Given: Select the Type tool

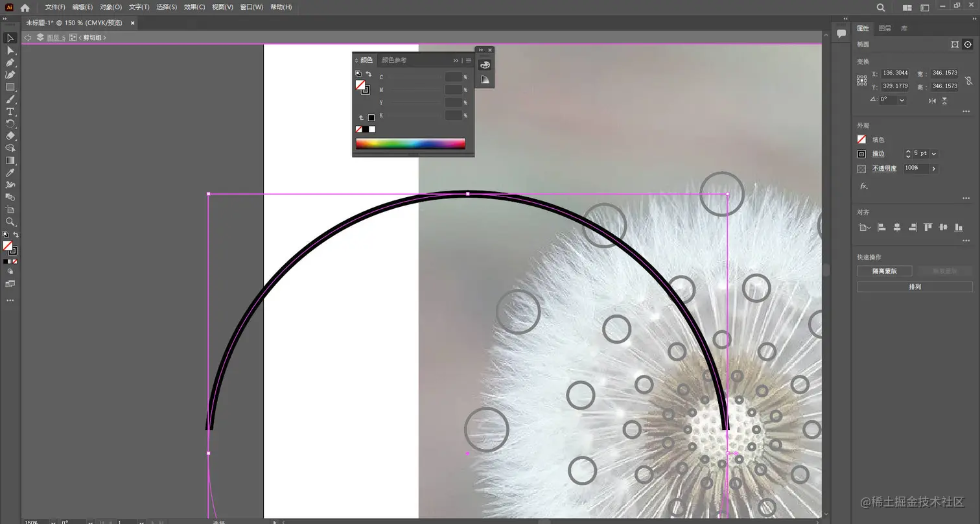Looking at the screenshot, I should [x=10, y=109].
